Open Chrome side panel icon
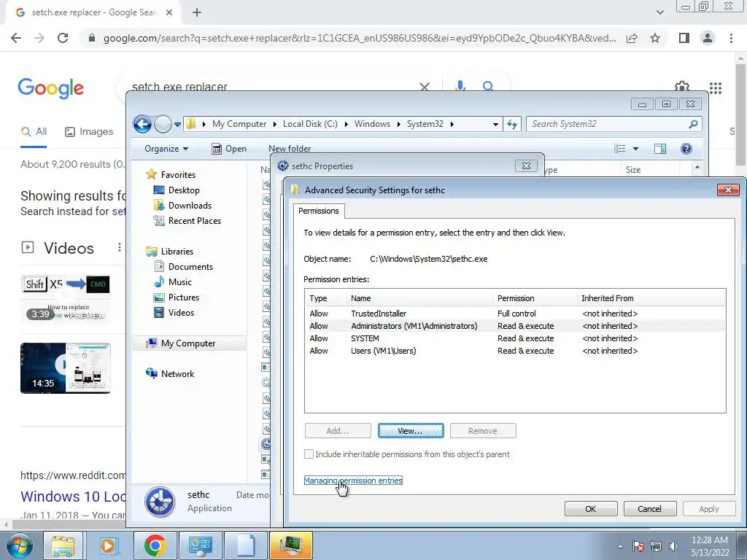Image resolution: width=747 pixels, height=560 pixels. (x=684, y=38)
